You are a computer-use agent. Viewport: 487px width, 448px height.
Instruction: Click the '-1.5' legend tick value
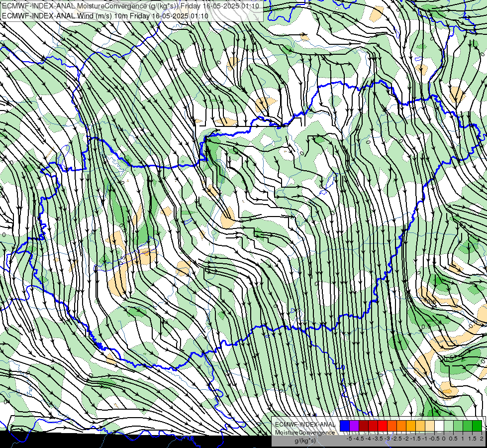pos(415,439)
